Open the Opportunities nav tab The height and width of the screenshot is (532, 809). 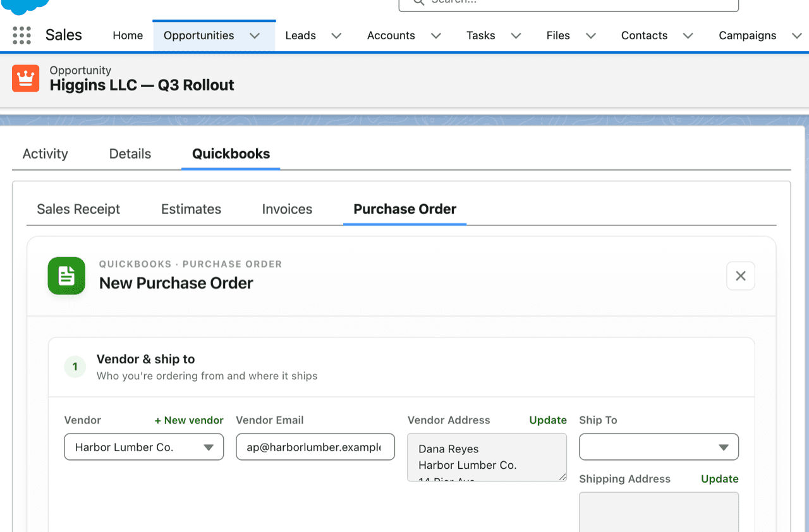198,35
